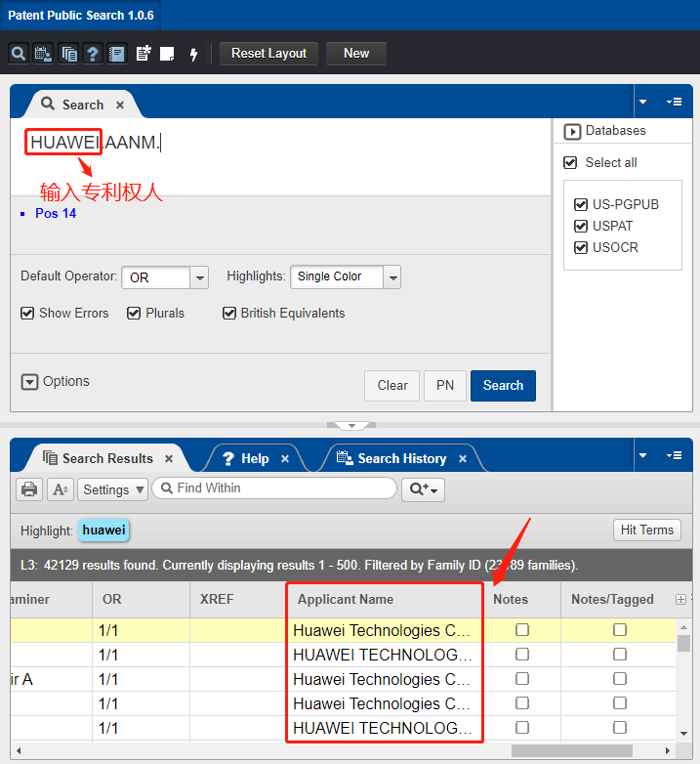Image resolution: width=700 pixels, height=764 pixels.
Task: Click the print icon in Search Results
Action: pos(30,489)
